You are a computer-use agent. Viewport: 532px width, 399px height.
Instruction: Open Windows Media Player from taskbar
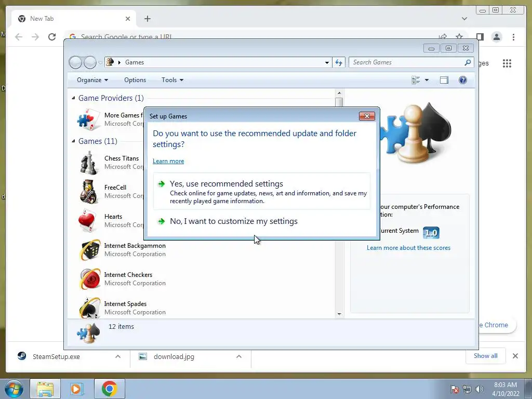77,389
